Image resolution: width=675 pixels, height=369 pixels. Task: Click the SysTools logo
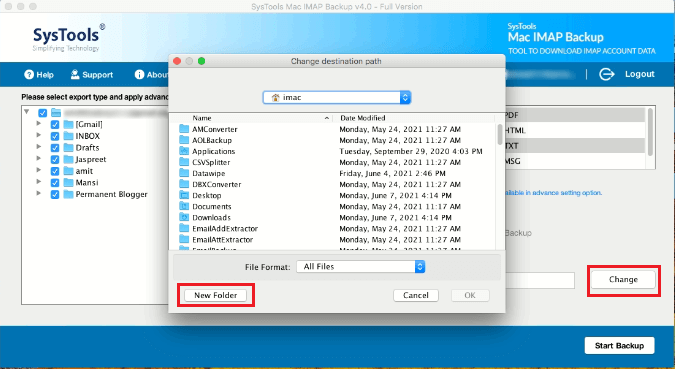(69, 37)
